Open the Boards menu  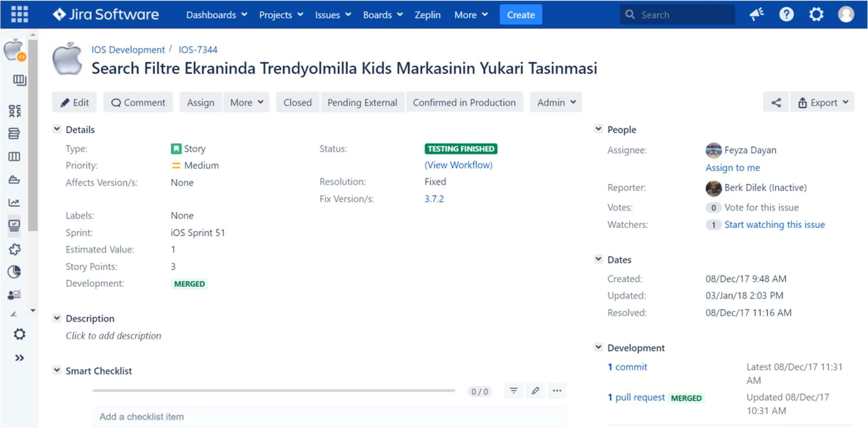coord(383,15)
